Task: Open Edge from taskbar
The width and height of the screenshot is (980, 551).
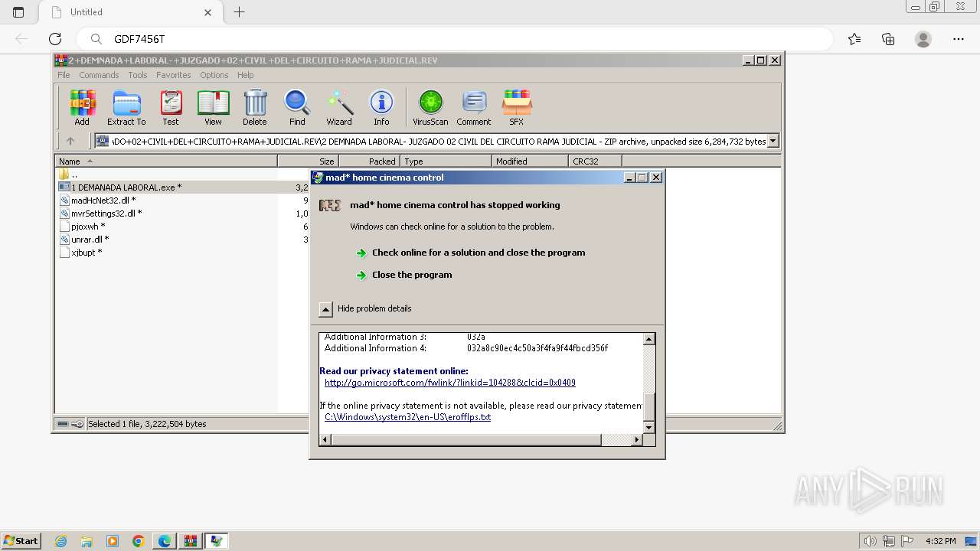Action: [165, 541]
